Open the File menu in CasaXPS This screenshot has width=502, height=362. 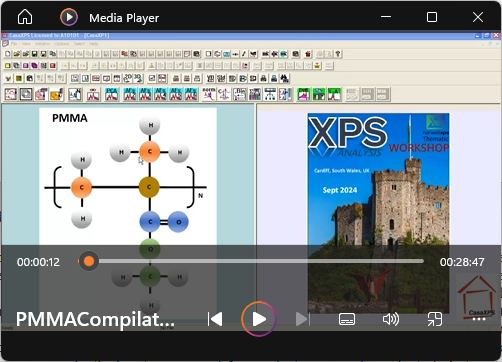pyautogui.click(x=14, y=44)
